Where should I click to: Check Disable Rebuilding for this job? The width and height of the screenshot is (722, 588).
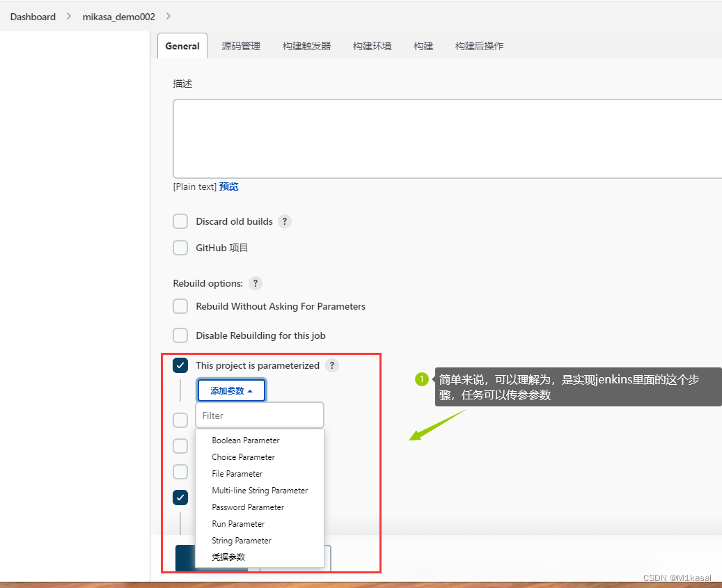click(180, 335)
